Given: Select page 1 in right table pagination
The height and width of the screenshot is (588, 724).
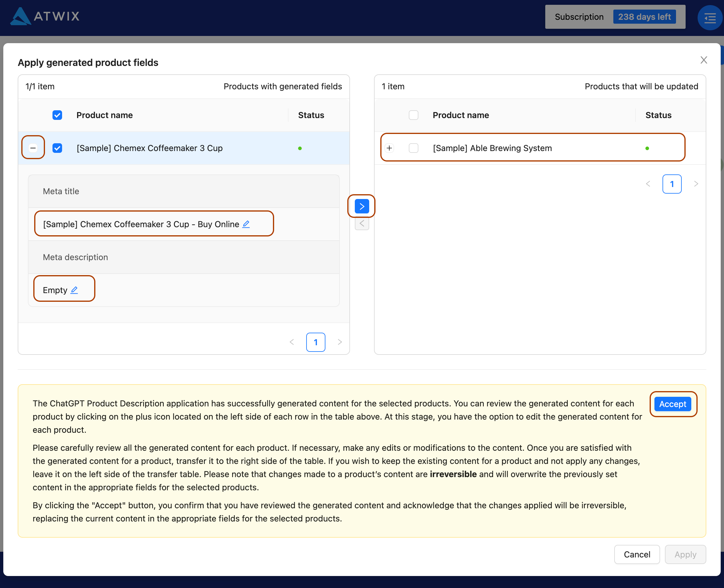Looking at the screenshot, I should [672, 184].
